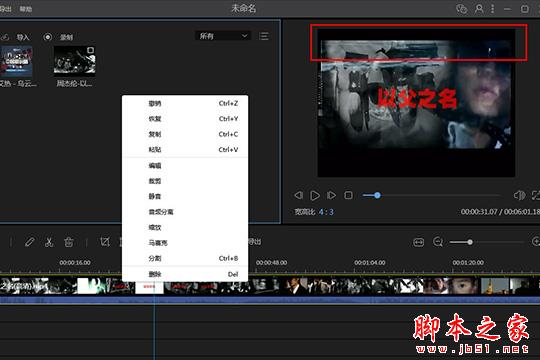
Task: Open the 帮助 menu in the menu bar
Action: (26, 9)
